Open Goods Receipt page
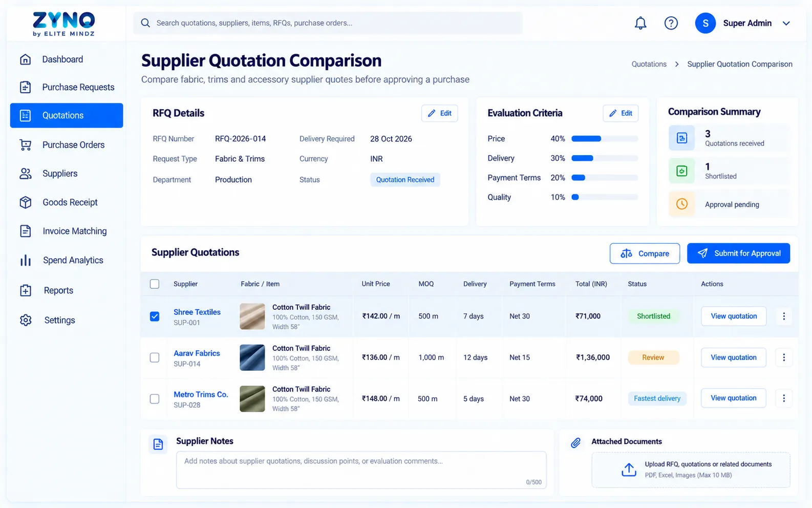The image size is (812, 508). tap(67, 202)
